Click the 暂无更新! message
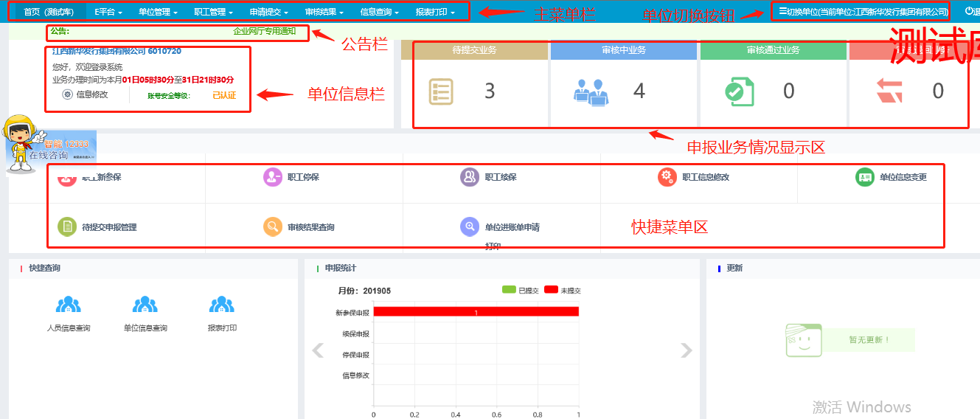This screenshot has height=419, width=980. click(x=869, y=340)
